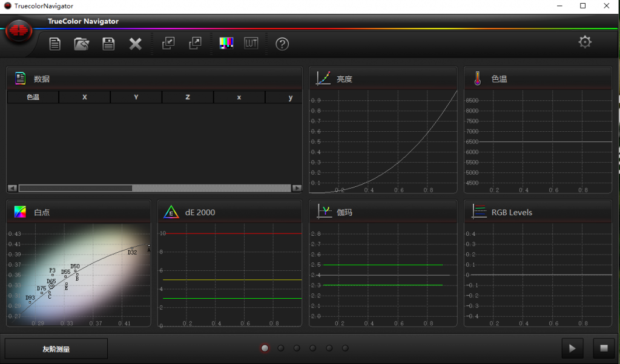Create a new document from the toolbar

click(x=55, y=44)
